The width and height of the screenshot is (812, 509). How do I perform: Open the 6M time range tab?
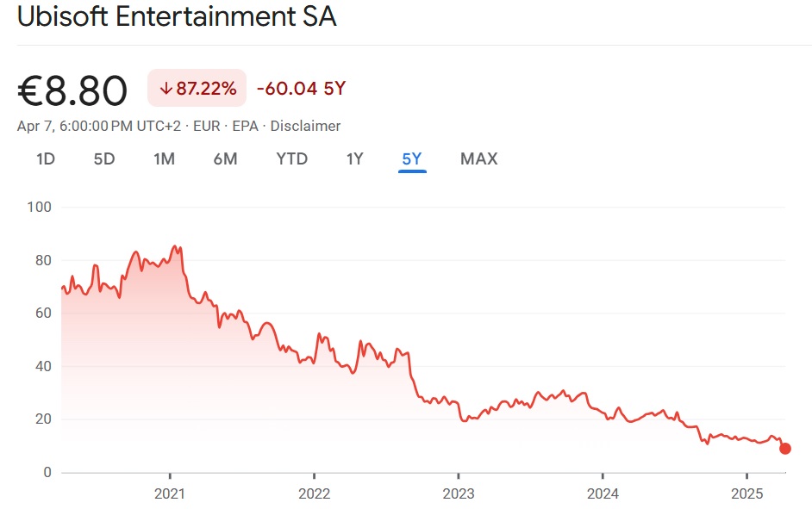coord(225,159)
